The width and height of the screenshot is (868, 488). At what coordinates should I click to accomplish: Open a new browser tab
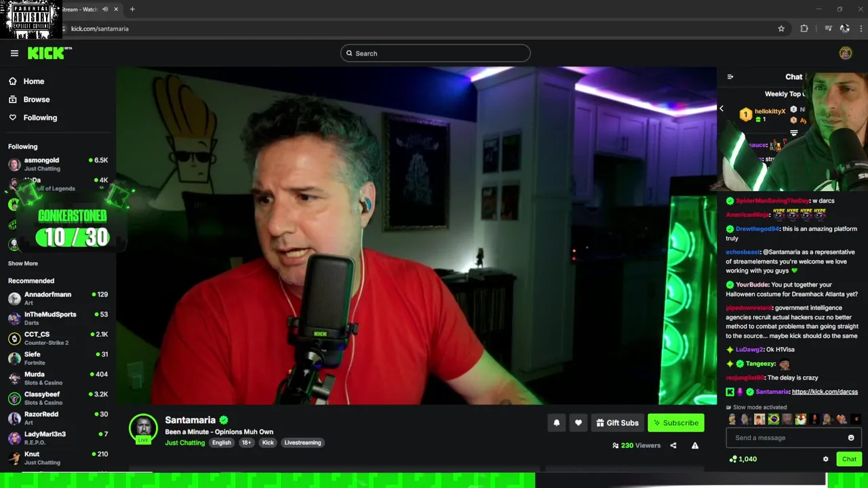(132, 9)
